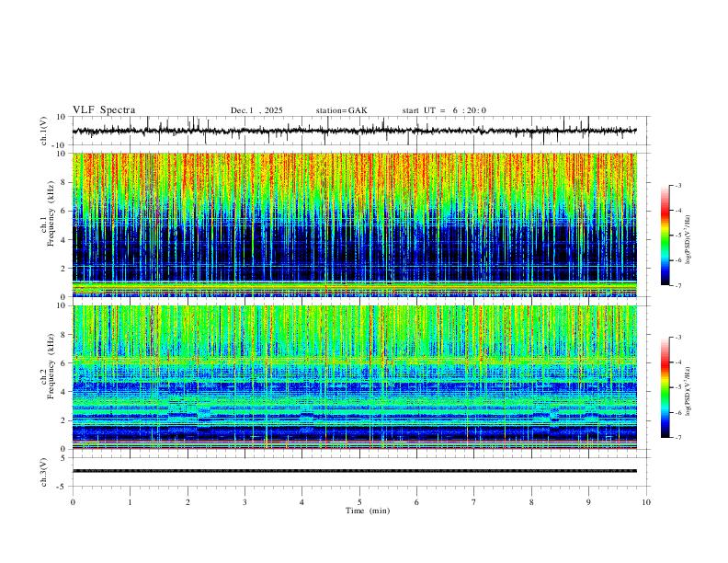Click the ch.2 spectrogram panel
Viewport: 728px width, 563px height.
pos(354,377)
